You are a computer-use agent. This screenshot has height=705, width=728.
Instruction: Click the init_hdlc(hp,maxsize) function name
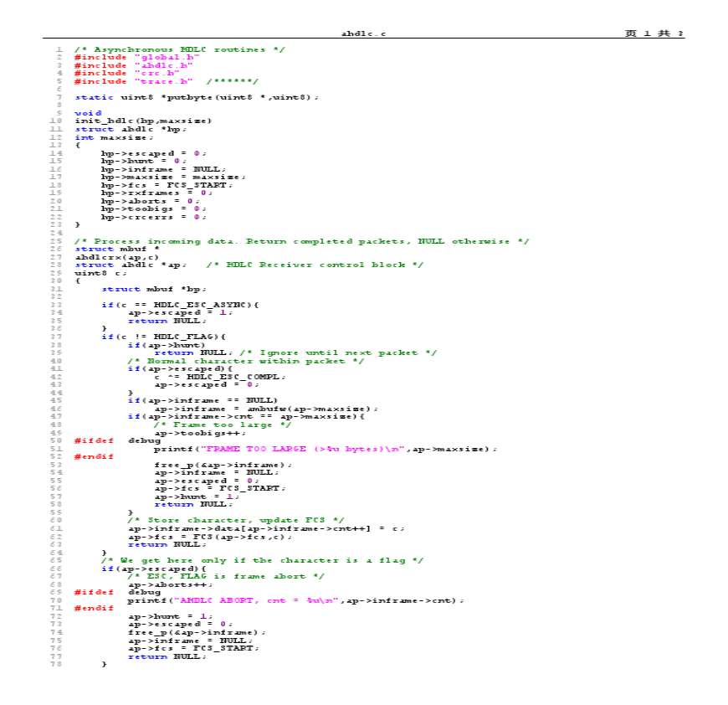(143, 121)
